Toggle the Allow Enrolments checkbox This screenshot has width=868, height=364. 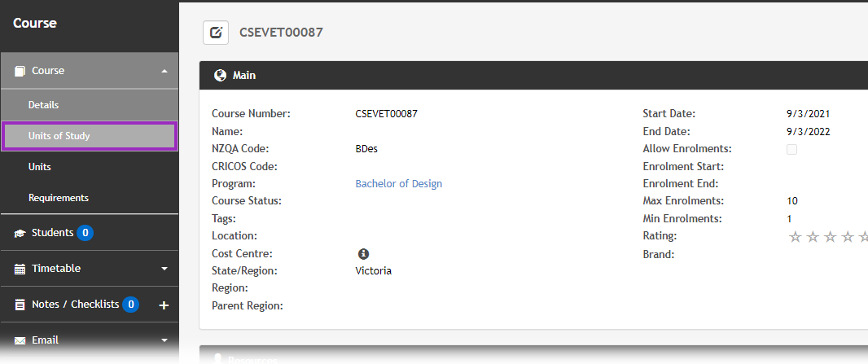pyautogui.click(x=792, y=149)
